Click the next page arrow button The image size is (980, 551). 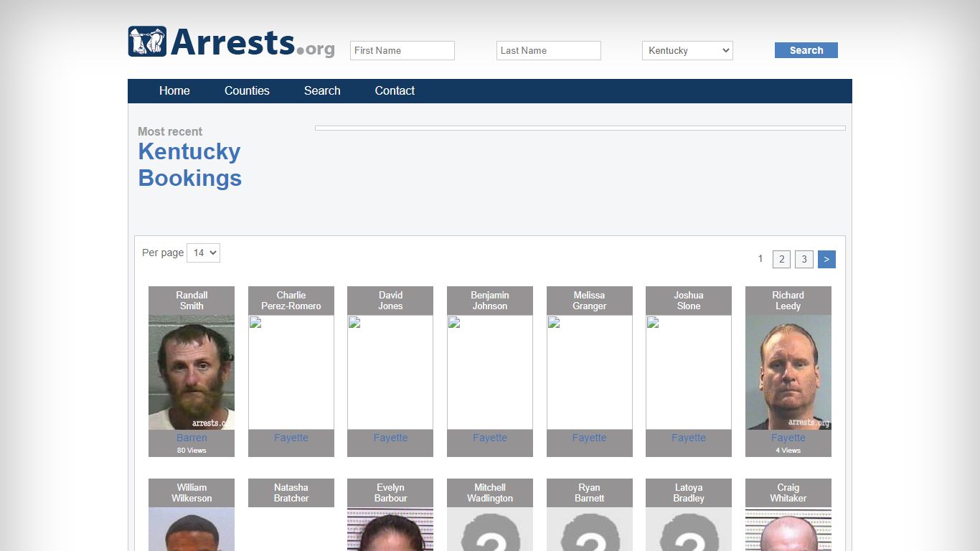tap(826, 259)
